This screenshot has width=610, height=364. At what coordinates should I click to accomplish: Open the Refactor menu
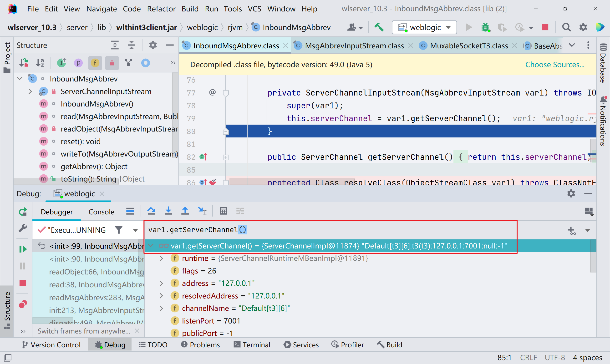(161, 9)
